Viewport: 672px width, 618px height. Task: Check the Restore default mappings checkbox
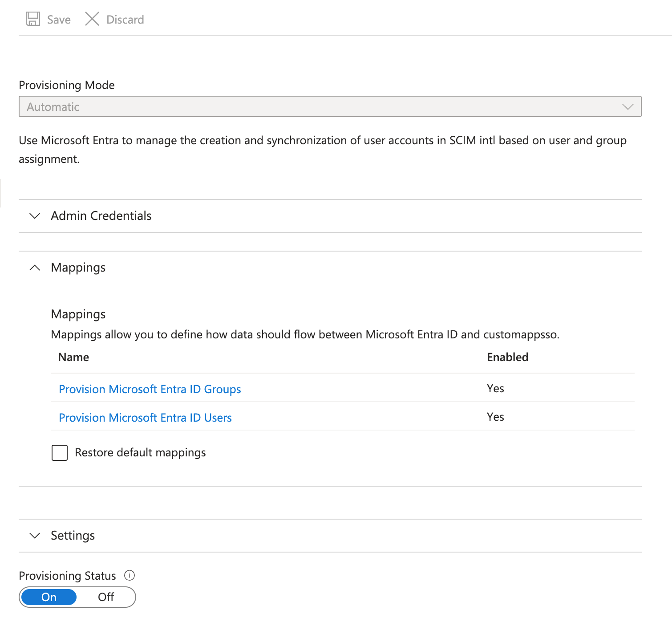pyautogui.click(x=60, y=452)
